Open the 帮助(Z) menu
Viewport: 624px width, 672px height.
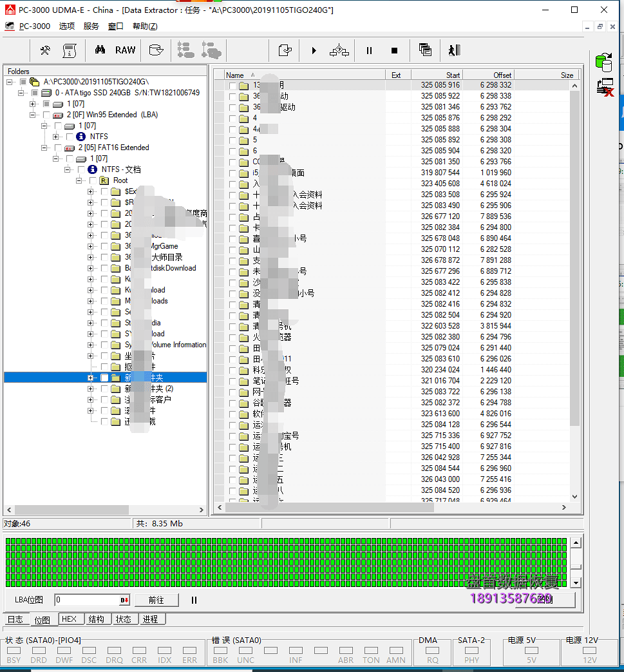point(145,26)
